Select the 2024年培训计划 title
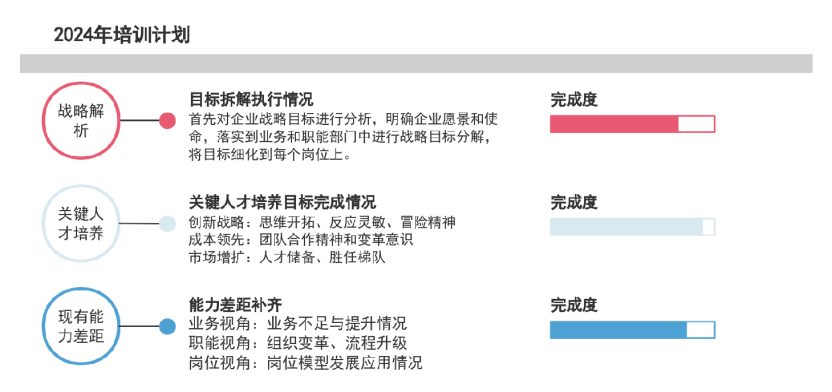 [x=122, y=35]
